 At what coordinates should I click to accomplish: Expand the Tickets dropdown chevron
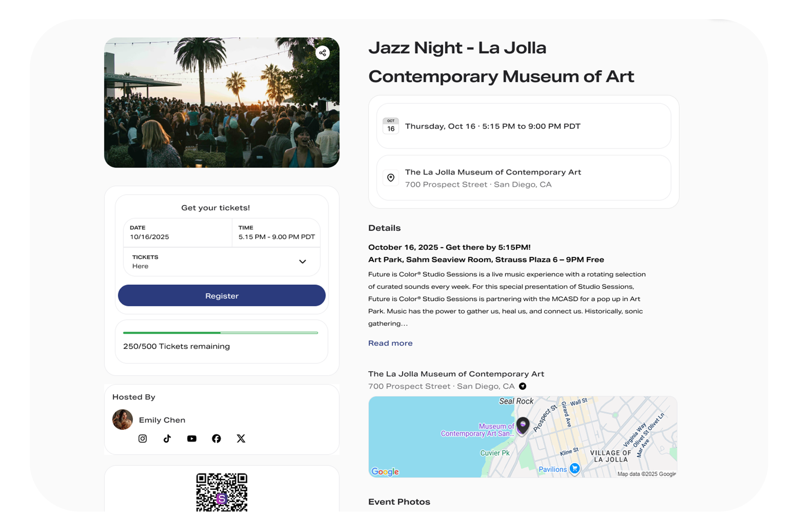(302, 261)
